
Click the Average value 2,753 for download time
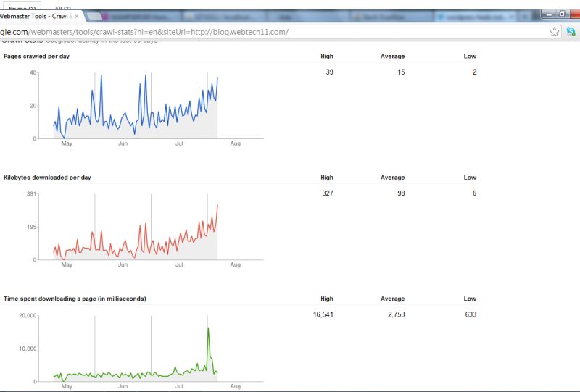(x=397, y=314)
